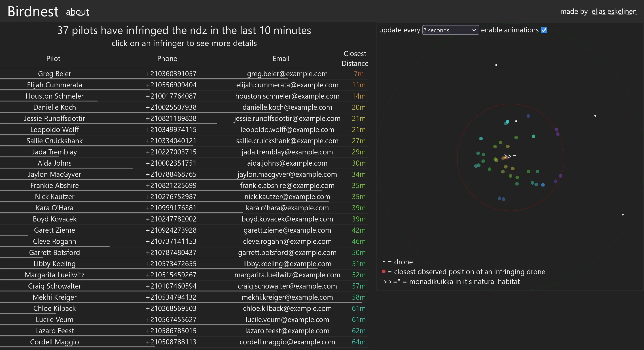Click the Birdnest site title
The image size is (644, 350).
point(33,11)
